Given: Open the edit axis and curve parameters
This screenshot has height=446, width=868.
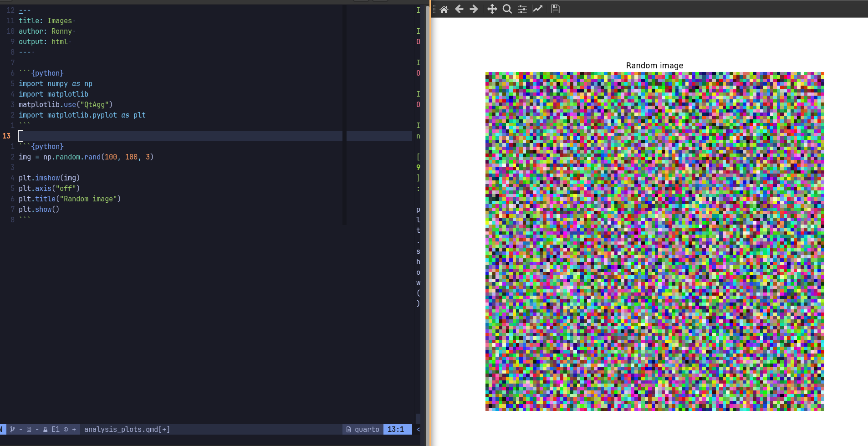Looking at the screenshot, I should tap(537, 9).
